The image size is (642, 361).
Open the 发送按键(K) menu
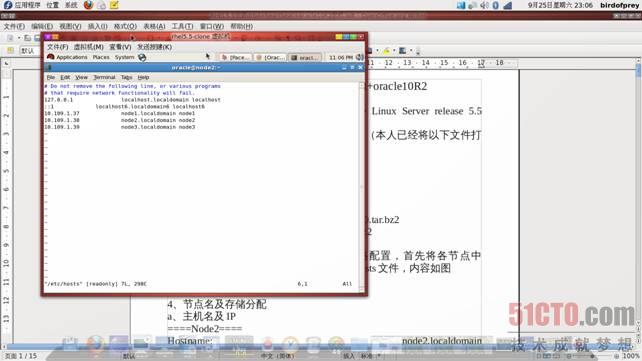tap(154, 47)
